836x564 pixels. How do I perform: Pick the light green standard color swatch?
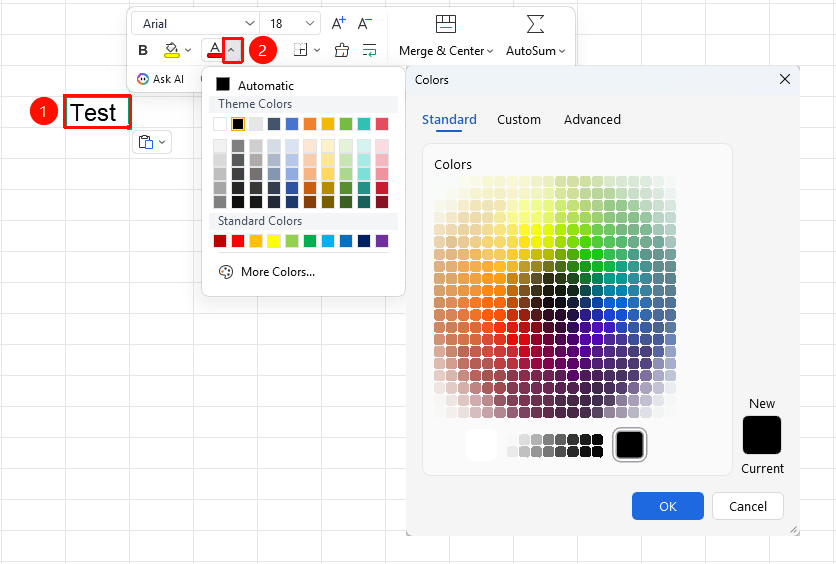coord(292,241)
